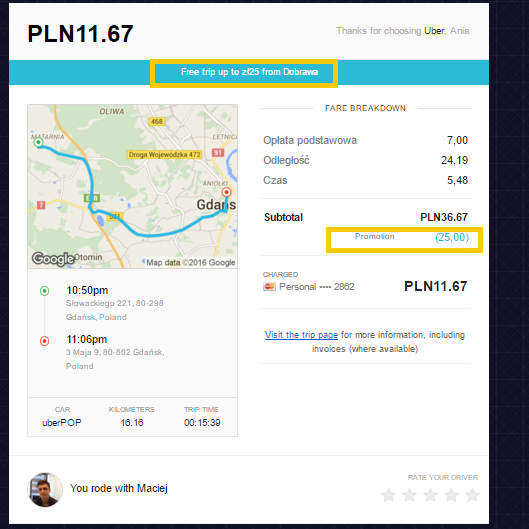Click the Subtotal PLN36.67 amount
The height and width of the screenshot is (529, 529).
(x=444, y=217)
